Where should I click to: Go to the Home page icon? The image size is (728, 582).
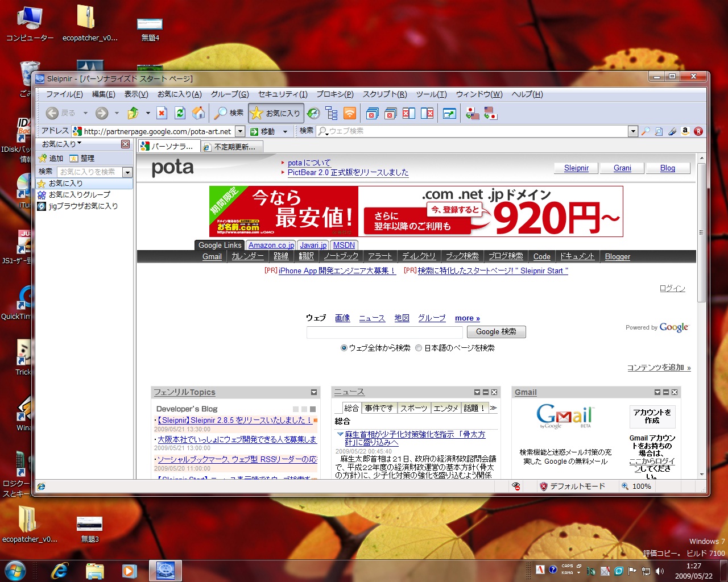(x=198, y=113)
